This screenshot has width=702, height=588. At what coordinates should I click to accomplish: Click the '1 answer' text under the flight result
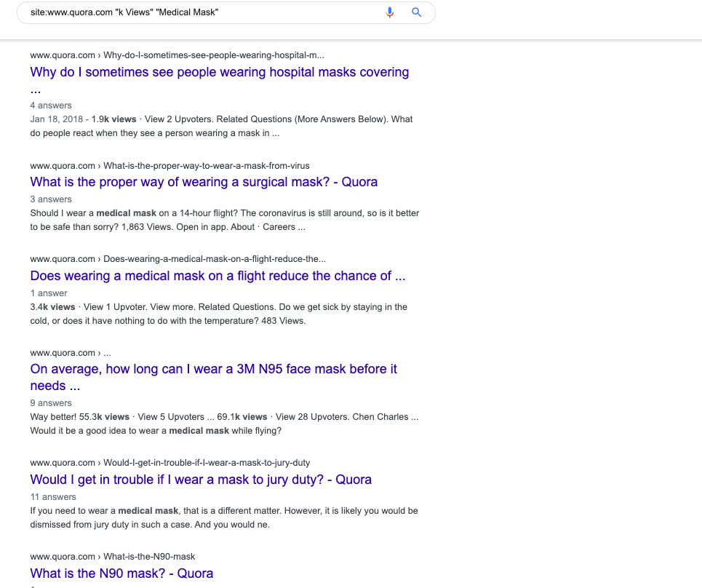[x=48, y=293]
